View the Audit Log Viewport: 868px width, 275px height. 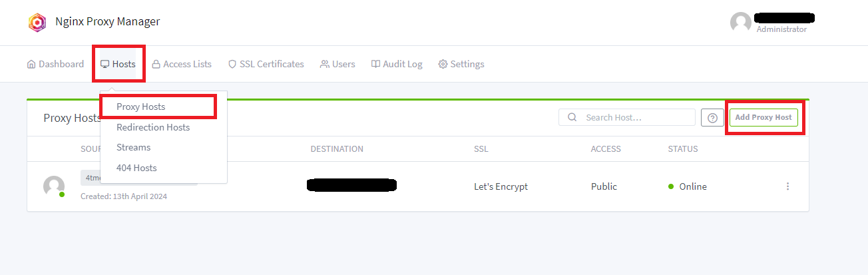[x=397, y=64]
